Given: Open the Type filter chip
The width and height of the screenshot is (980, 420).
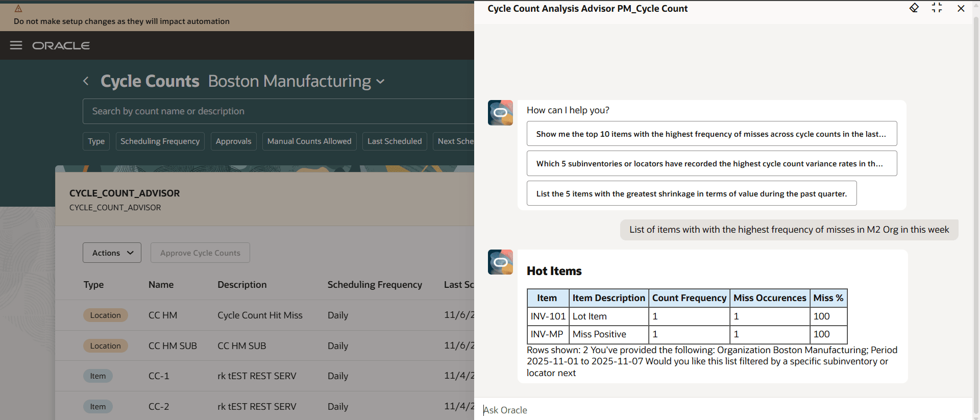Looking at the screenshot, I should (96, 141).
